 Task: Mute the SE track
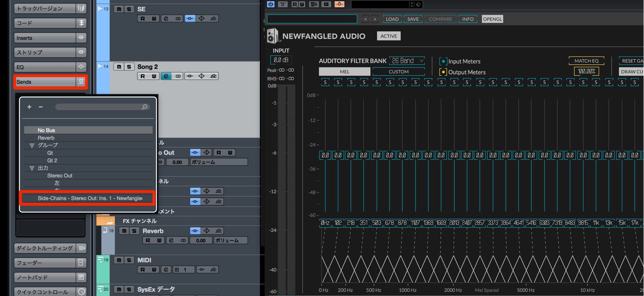118,9
